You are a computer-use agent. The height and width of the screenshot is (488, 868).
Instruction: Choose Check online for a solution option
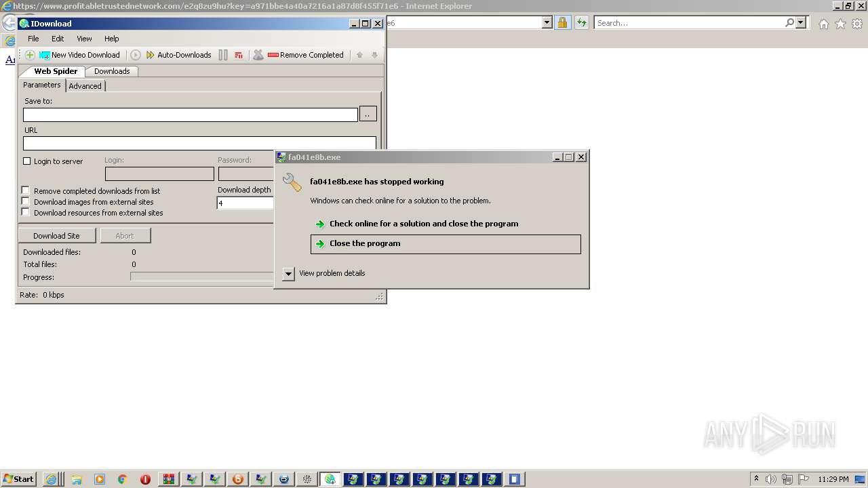tap(424, 224)
